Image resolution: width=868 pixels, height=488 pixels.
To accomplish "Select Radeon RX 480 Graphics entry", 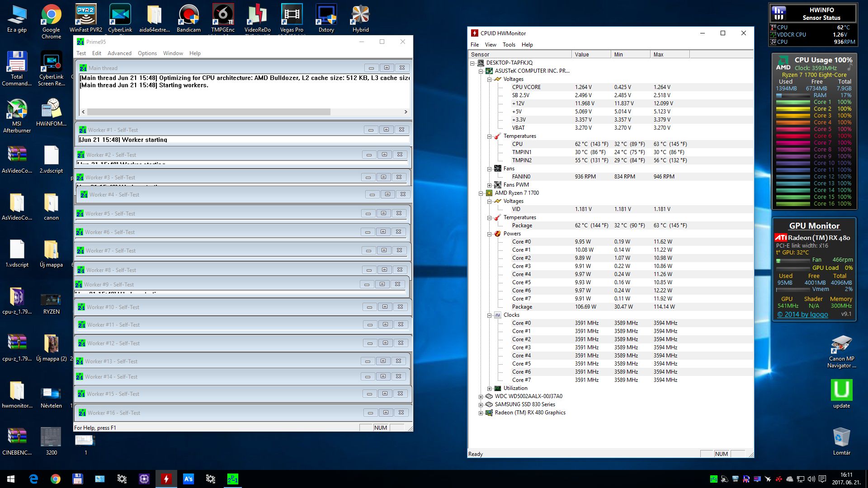I will pos(530,413).
